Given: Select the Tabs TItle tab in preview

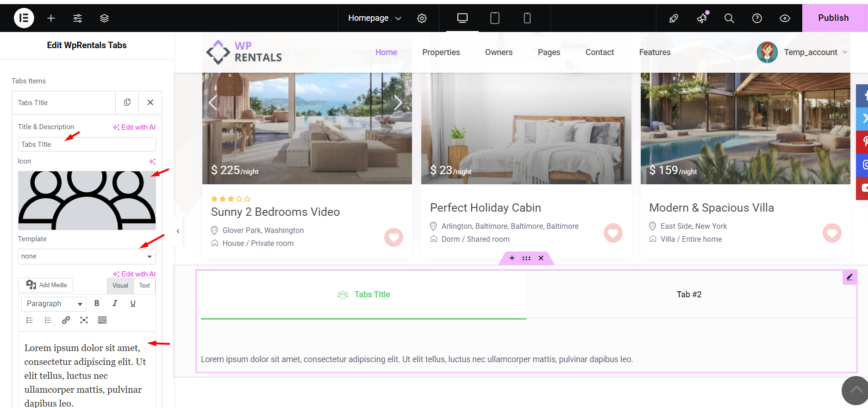Looking at the screenshot, I should click(x=363, y=295).
